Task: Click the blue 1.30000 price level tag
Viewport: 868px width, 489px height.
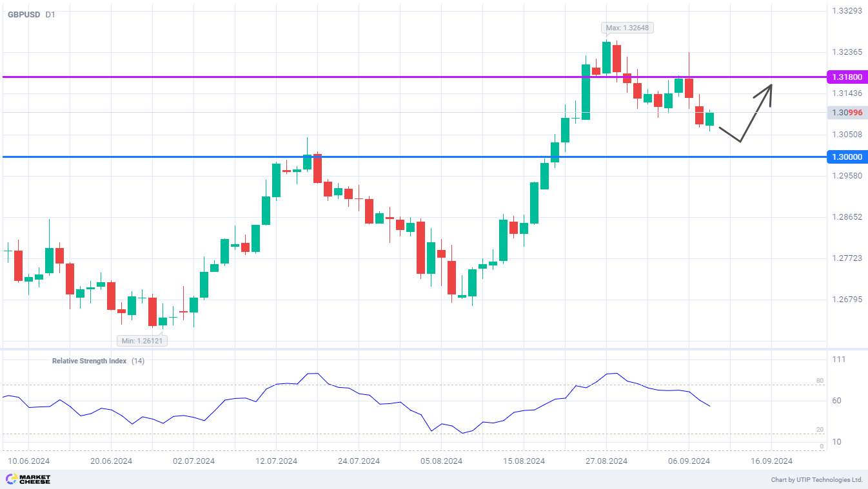Action: pos(845,157)
